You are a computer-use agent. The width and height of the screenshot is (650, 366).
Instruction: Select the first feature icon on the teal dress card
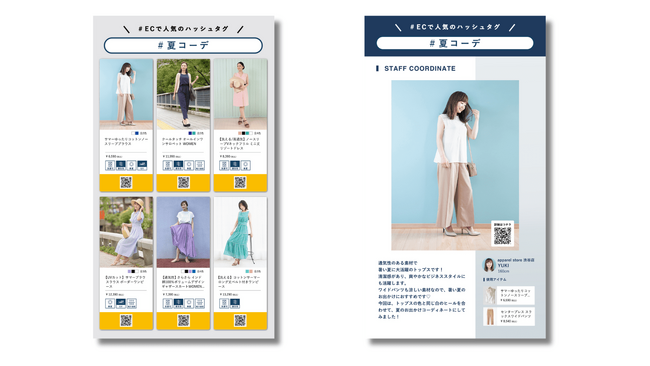224,303
